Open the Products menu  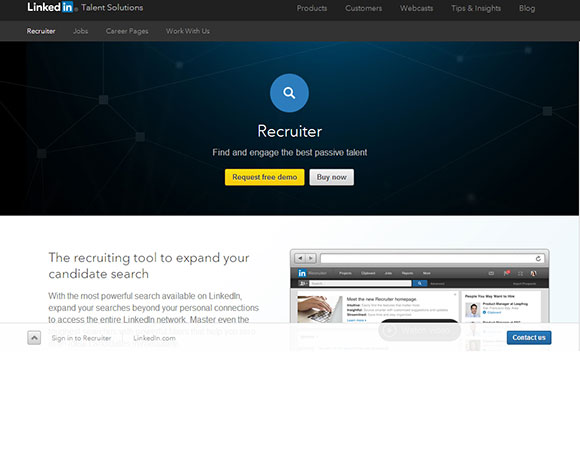pos(312,8)
